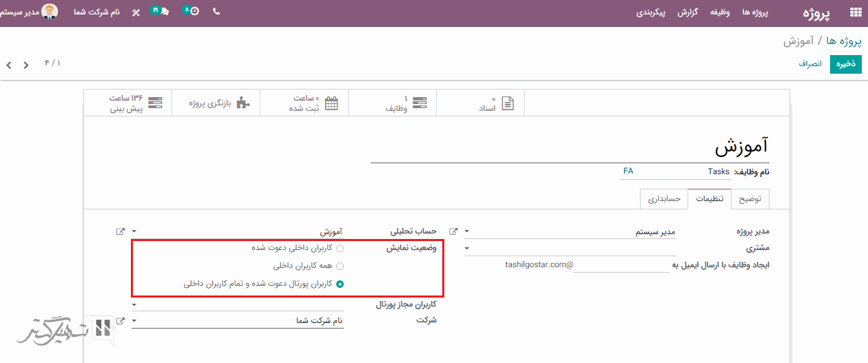Open the activities clock icon

click(194, 12)
